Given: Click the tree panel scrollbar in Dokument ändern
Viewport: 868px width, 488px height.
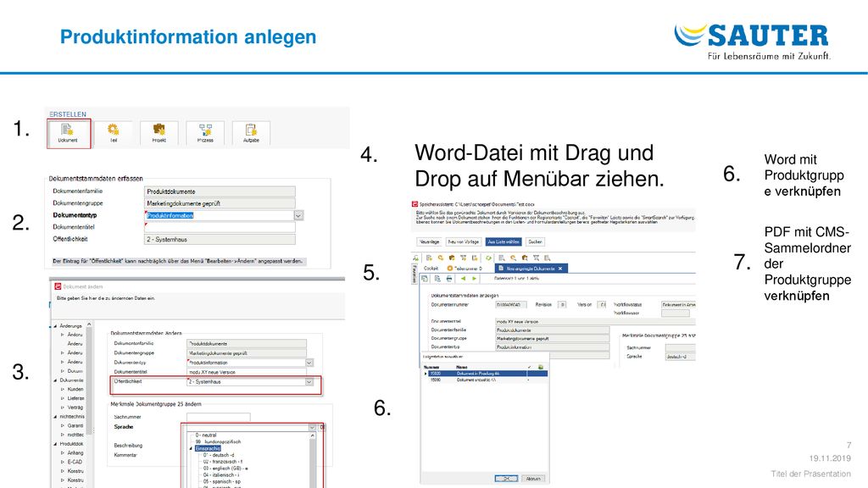Looking at the screenshot, I should (x=89, y=382).
